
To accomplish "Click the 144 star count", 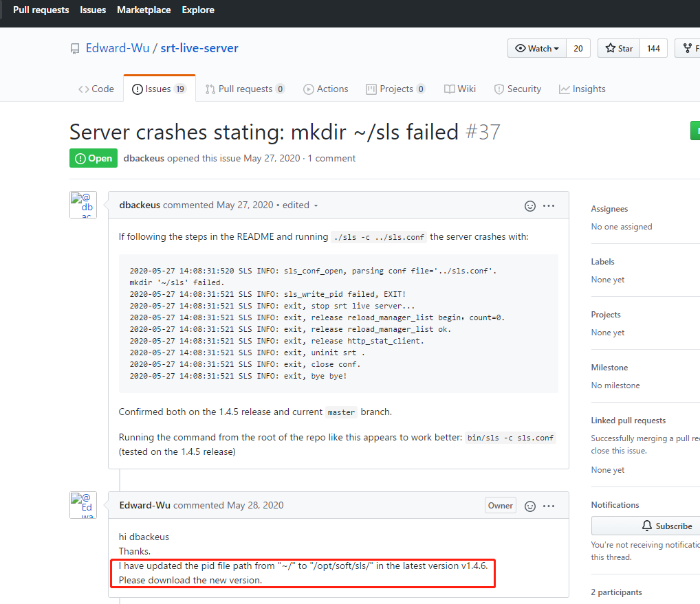I will pyautogui.click(x=653, y=48).
